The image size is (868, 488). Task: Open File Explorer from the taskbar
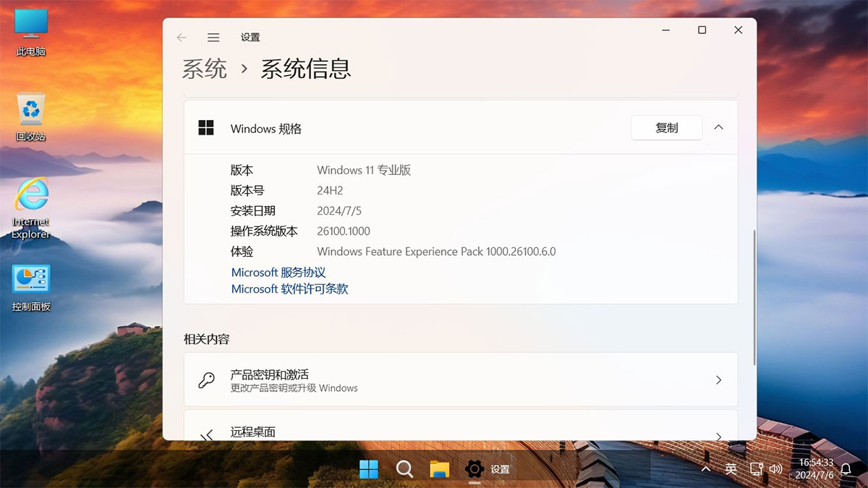439,469
